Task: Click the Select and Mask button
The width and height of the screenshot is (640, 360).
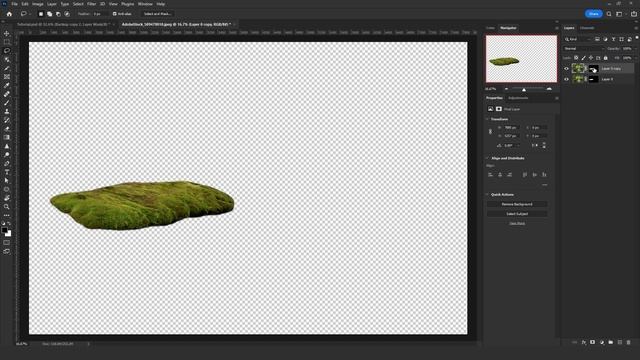Action: (x=157, y=14)
